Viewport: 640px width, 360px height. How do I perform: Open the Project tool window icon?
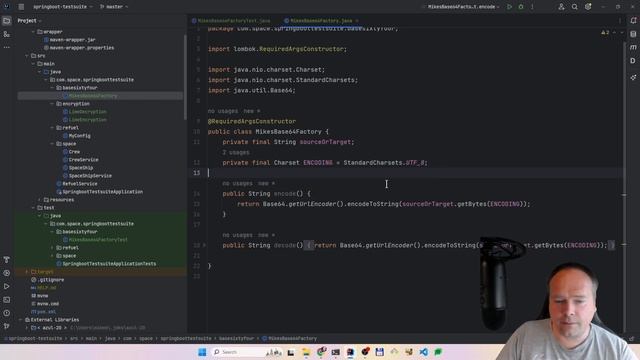tap(7, 20)
